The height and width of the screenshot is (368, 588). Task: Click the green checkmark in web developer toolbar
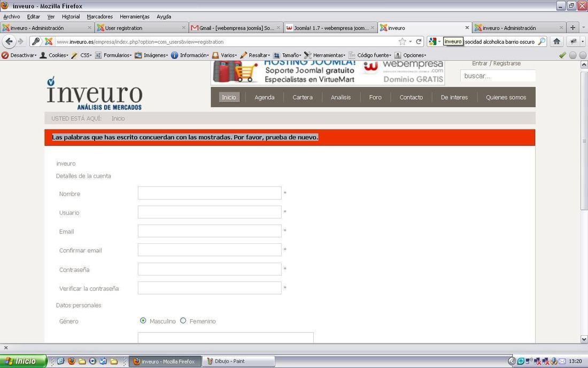click(562, 55)
